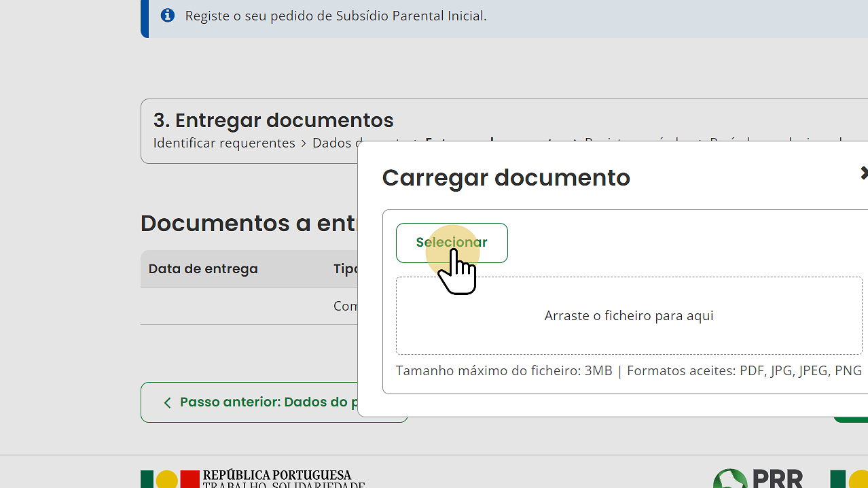
Task: Click chevron separator after Identificar requerentes
Action: (x=304, y=143)
